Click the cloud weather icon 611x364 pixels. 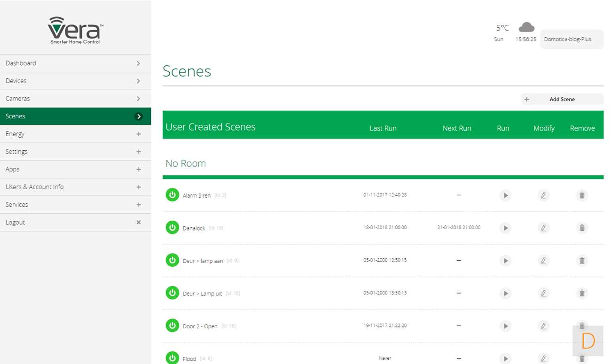[x=526, y=27]
